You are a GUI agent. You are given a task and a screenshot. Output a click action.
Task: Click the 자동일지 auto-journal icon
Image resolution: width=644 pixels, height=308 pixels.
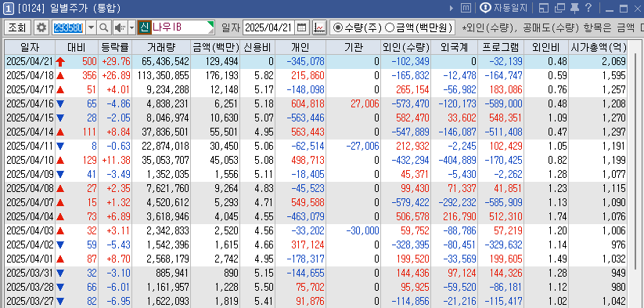tap(486, 8)
